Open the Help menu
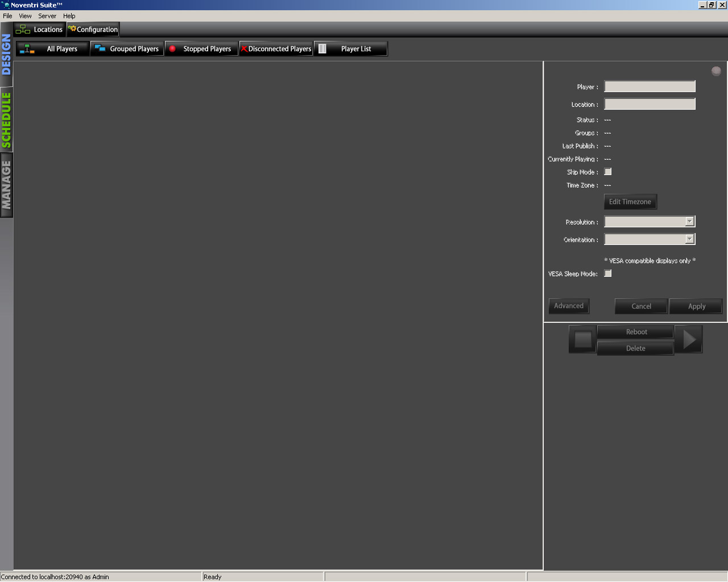The image size is (728, 582). pos(69,16)
